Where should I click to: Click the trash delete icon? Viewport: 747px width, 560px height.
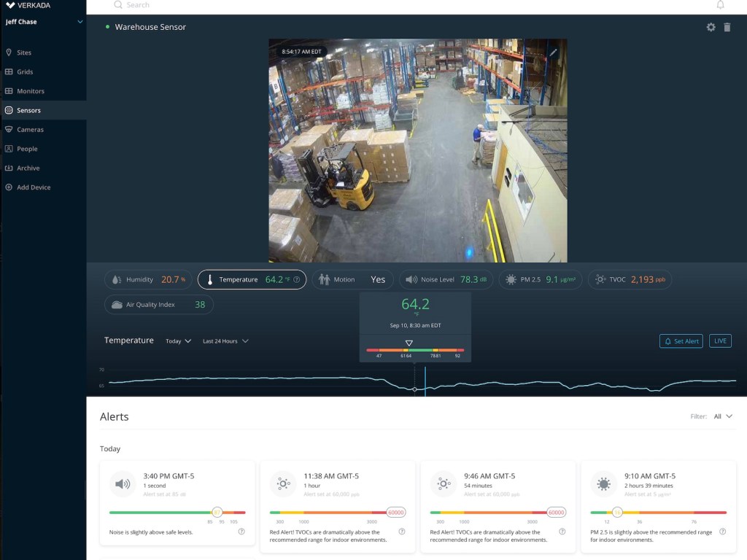727,27
